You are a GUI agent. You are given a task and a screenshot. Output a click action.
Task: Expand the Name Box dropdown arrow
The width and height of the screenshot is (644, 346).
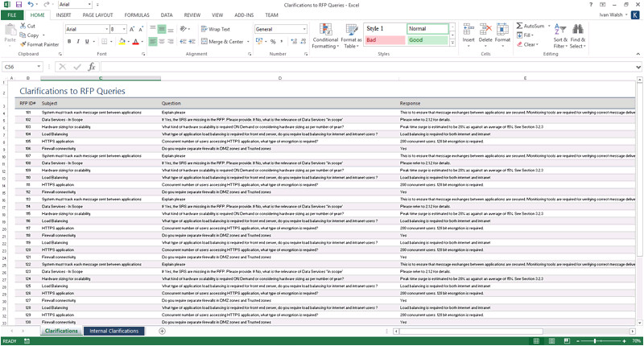click(39, 67)
